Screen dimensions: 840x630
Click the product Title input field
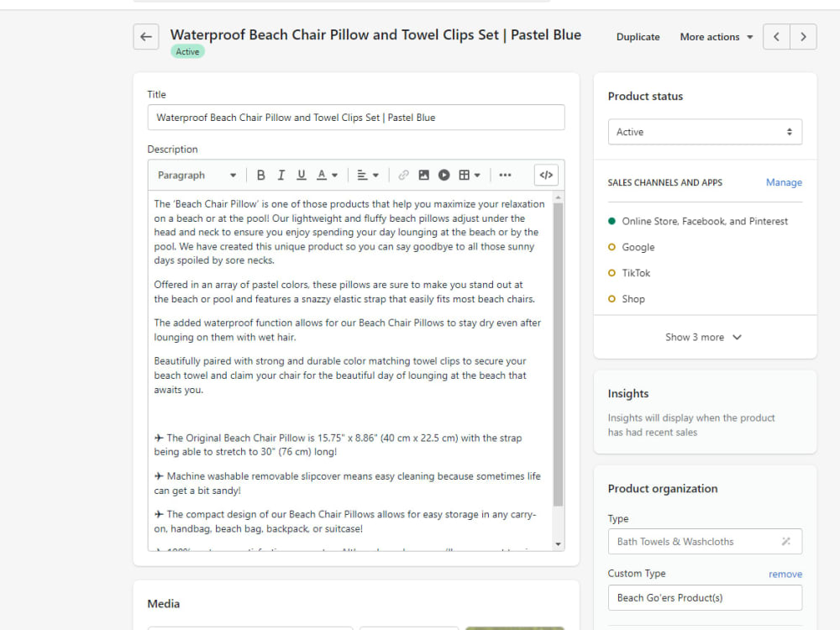(356, 118)
